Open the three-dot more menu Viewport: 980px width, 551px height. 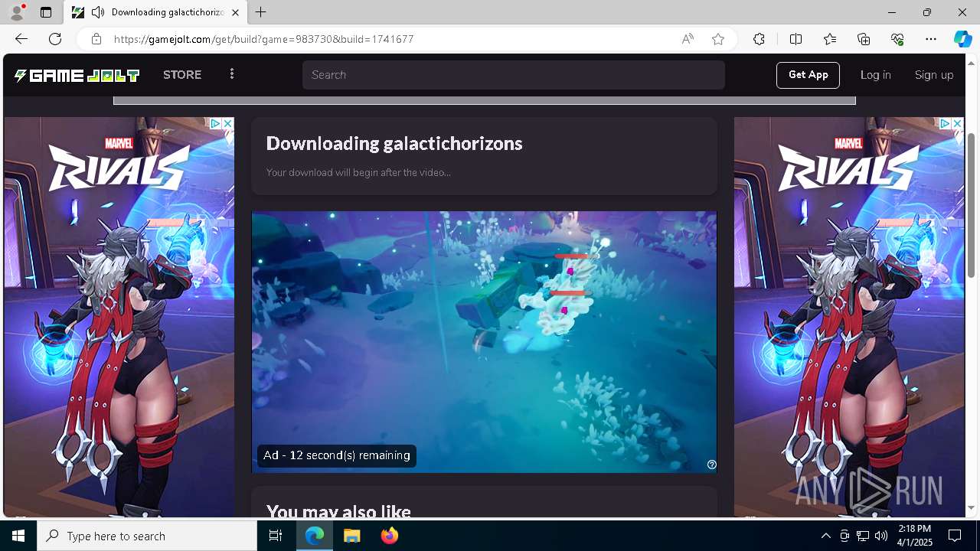click(x=232, y=74)
